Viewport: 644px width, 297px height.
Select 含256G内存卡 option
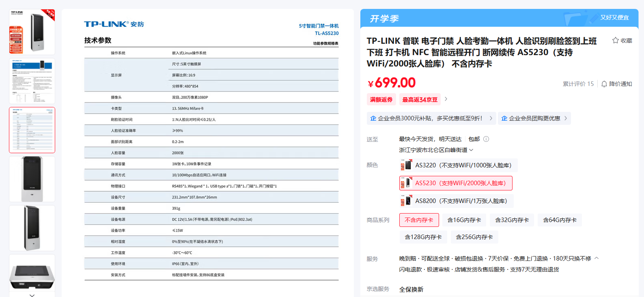click(474, 237)
